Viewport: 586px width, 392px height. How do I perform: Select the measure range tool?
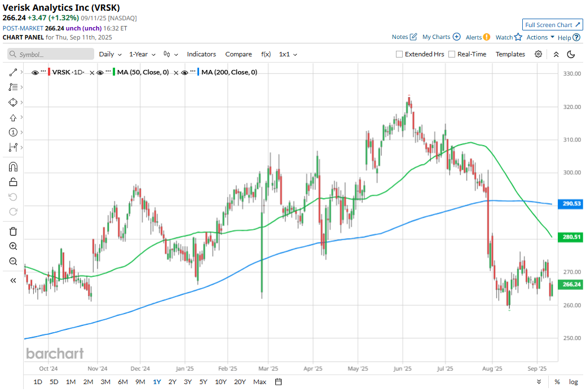[13, 147]
